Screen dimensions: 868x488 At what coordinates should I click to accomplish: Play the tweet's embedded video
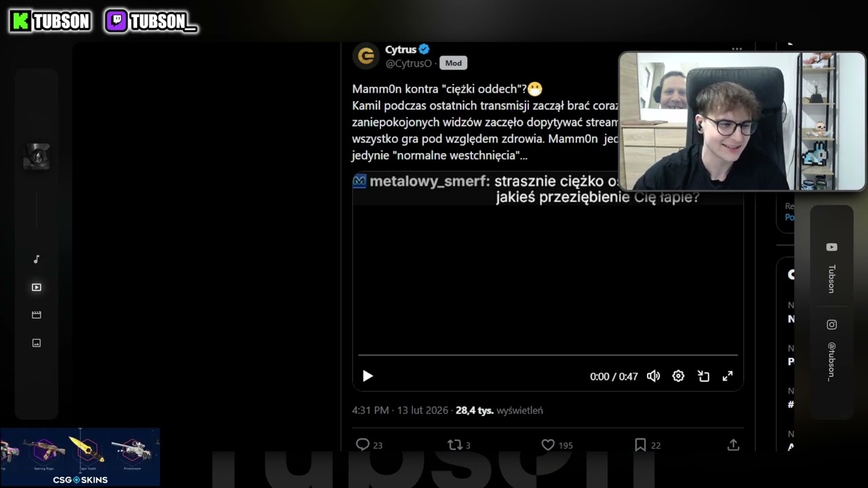[368, 376]
